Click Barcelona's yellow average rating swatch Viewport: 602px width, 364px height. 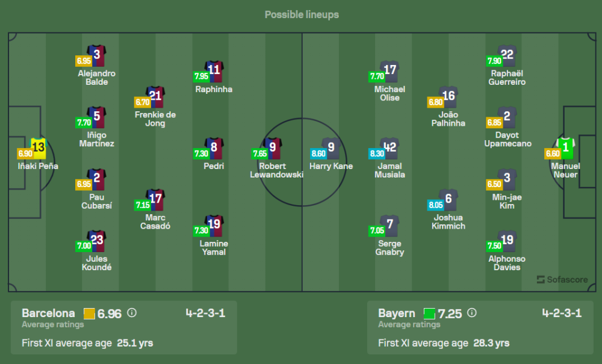click(89, 313)
